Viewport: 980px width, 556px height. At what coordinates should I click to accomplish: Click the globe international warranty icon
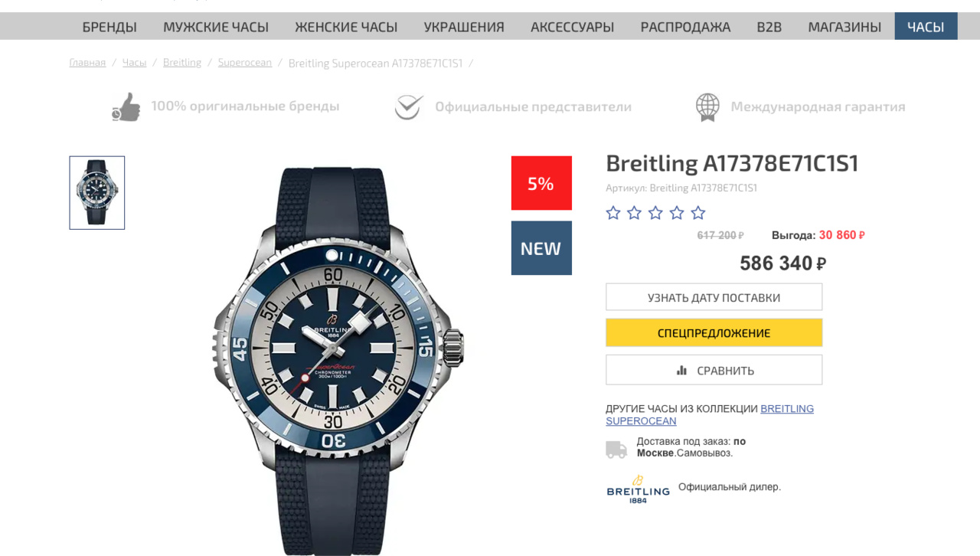pyautogui.click(x=707, y=107)
